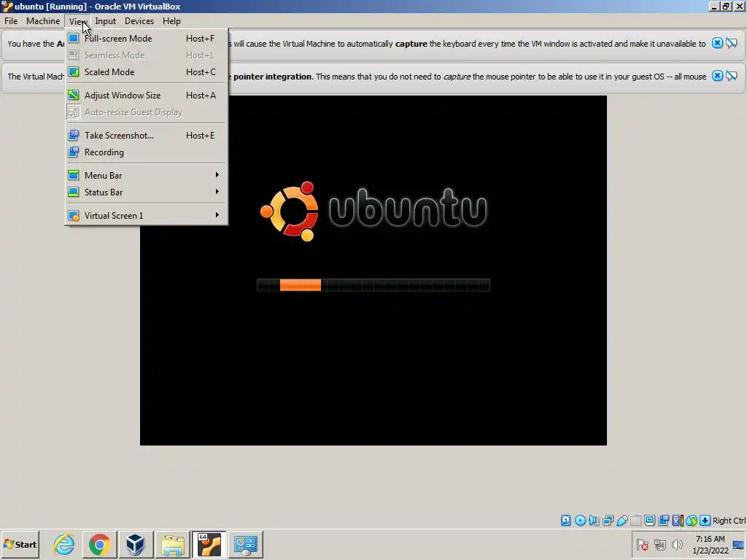Viewport: 747px width, 560px height.
Task: Click the Adjust Window Size icon
Action: 74,96
